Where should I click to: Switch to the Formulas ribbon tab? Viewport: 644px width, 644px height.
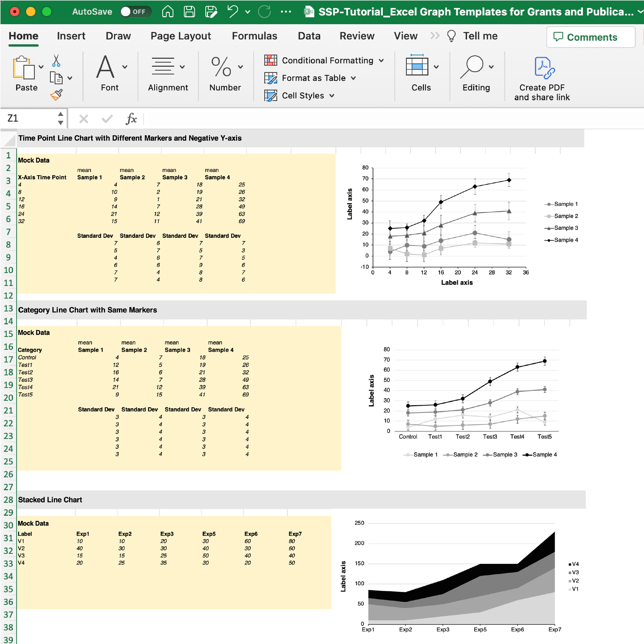click(x=255, y=36)
